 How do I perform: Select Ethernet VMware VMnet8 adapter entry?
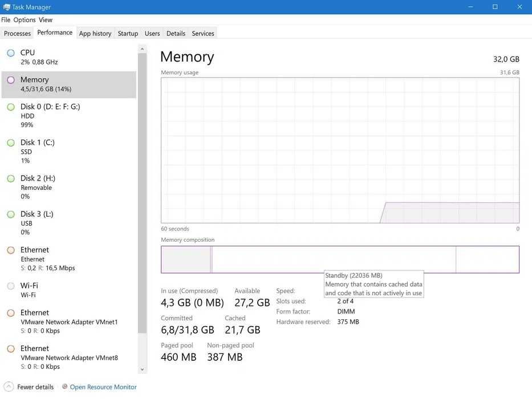click(68, 357)
